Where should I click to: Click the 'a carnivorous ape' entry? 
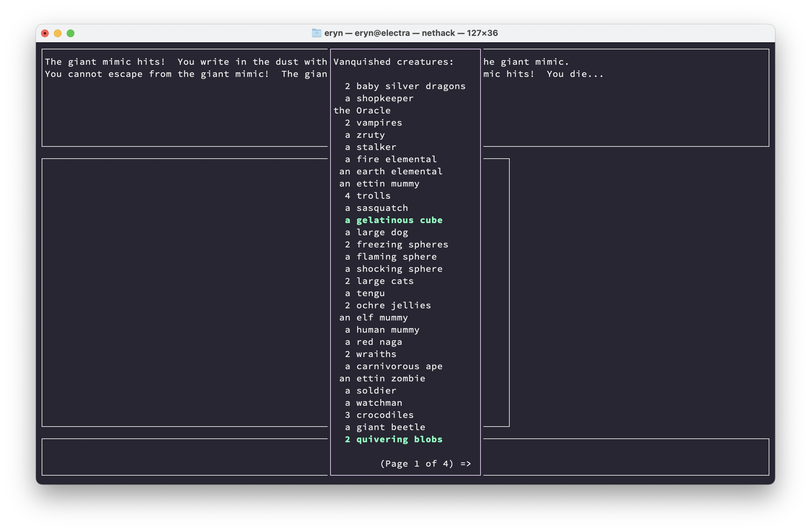pyautogui.click(x=394, y=366)
